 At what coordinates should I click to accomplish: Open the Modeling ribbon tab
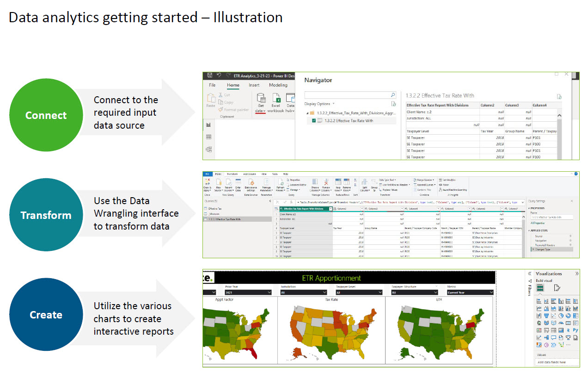pyautogui.click(x=278, y=85)
